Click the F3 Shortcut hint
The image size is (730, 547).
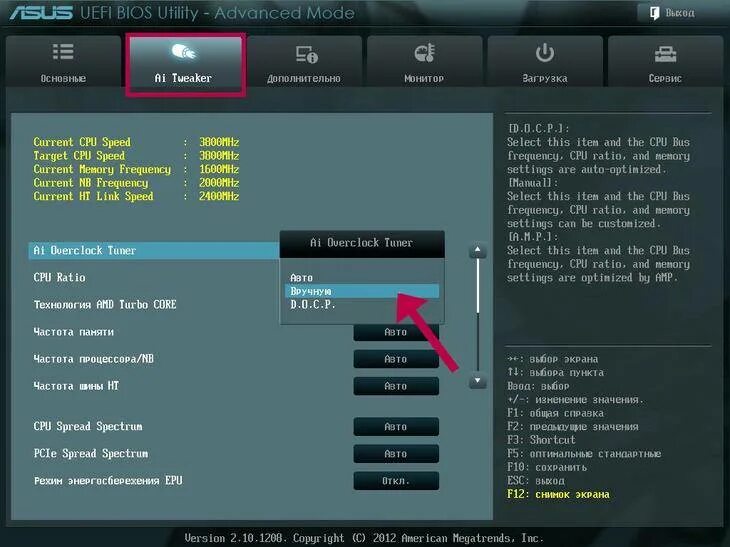[x=541, y=440]
